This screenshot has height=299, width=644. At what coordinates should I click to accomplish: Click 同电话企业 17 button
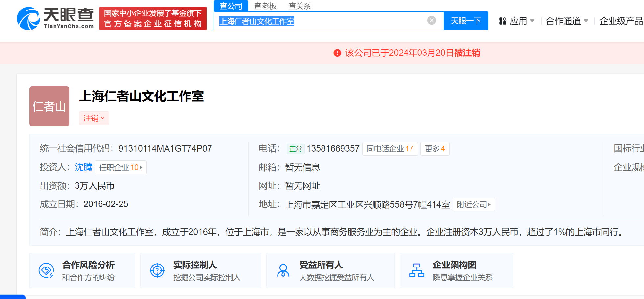(x=390, y=148)
